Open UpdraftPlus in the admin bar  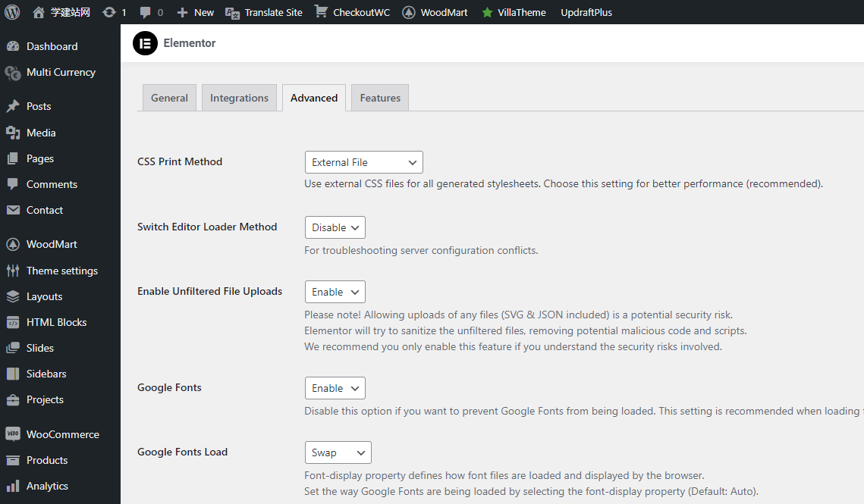click(586, 12)
